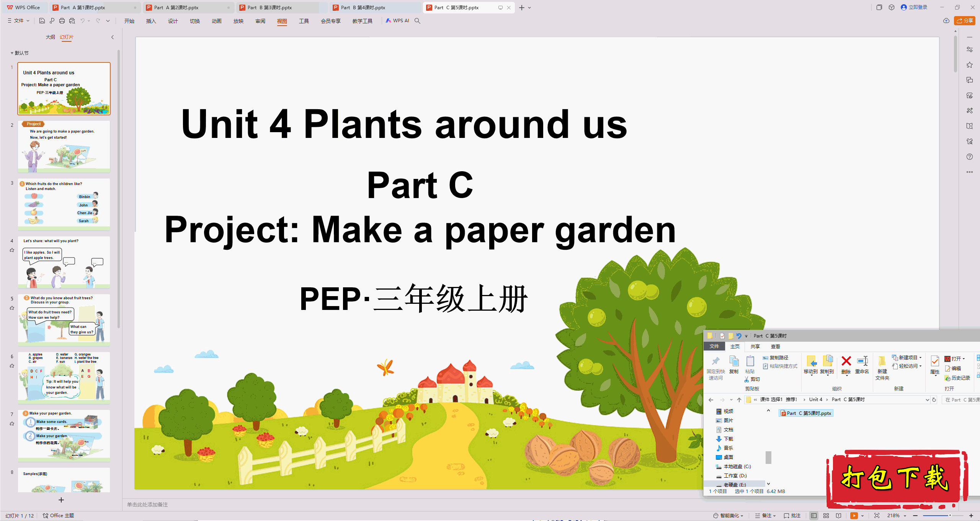The width and height of the screenshot is (980, 521).
Task: Toggle normal view button in status bar
Action: 813,516
